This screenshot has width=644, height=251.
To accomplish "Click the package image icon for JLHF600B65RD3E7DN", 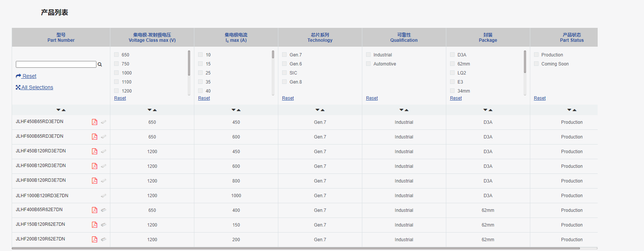I will tap(104, 137).
